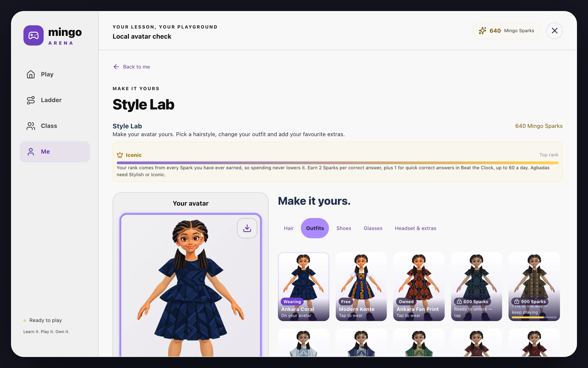Switch to the Outfits tab
The width and height of the screenshot is (588, 368).
(315, 228)
